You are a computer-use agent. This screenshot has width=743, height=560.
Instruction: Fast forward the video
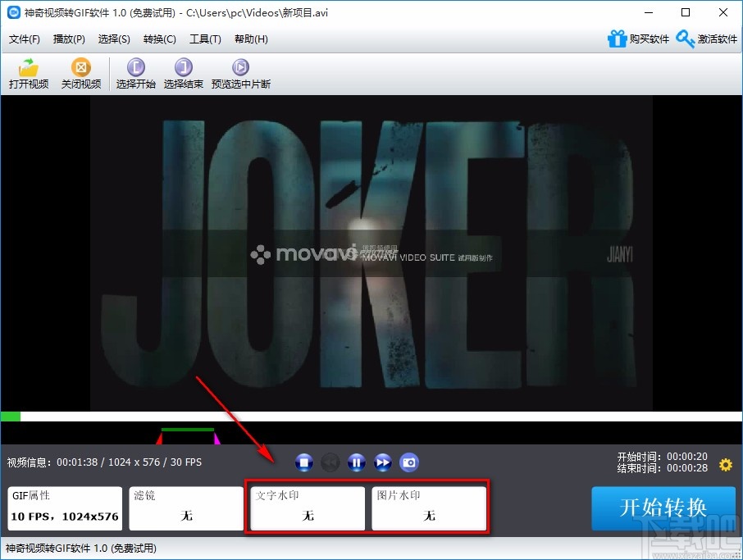click(x=382, y=463)
